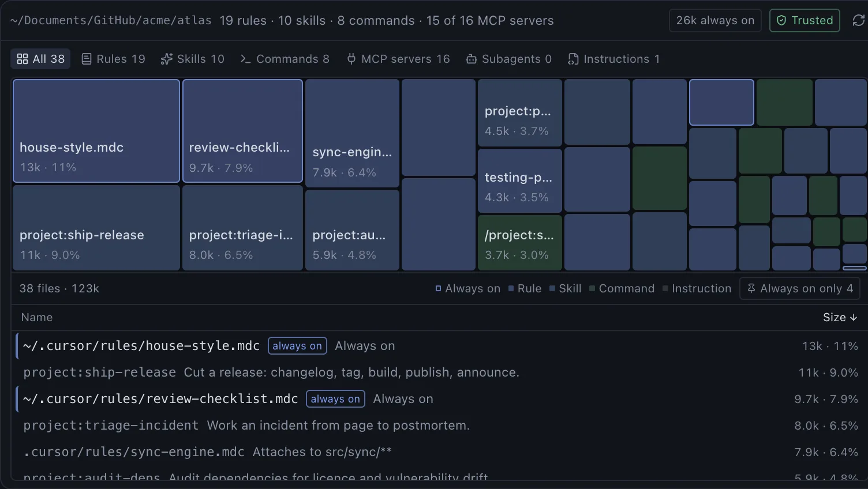Click the Always on legend entry

pyautogui.click(x=468, y=288)
